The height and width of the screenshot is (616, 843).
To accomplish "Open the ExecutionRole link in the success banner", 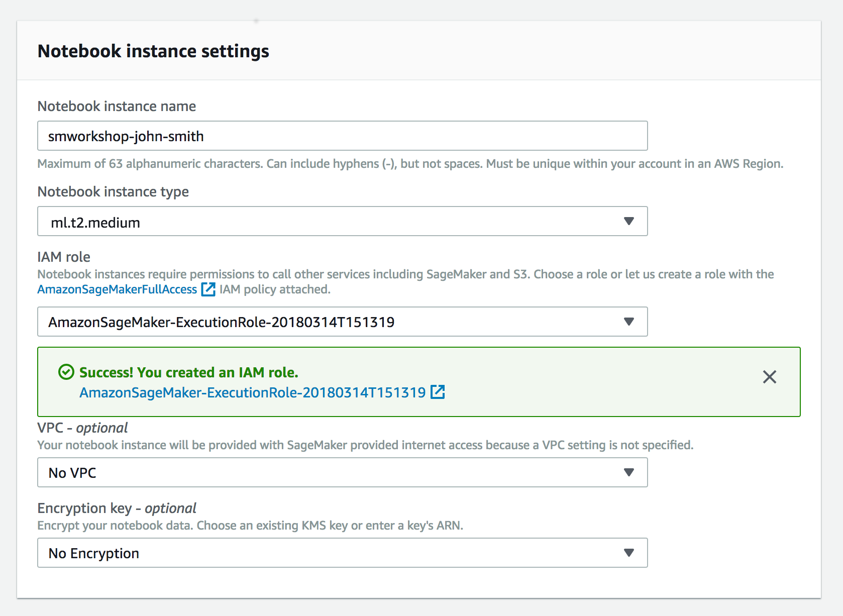I will (253, 392).
